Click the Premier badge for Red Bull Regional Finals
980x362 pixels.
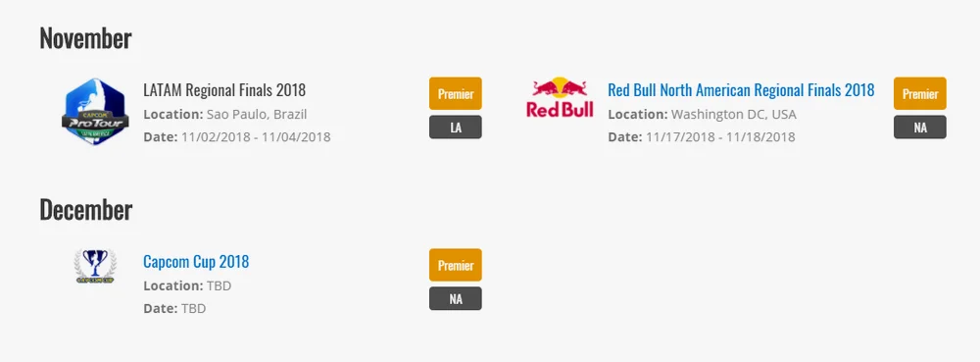920,94
